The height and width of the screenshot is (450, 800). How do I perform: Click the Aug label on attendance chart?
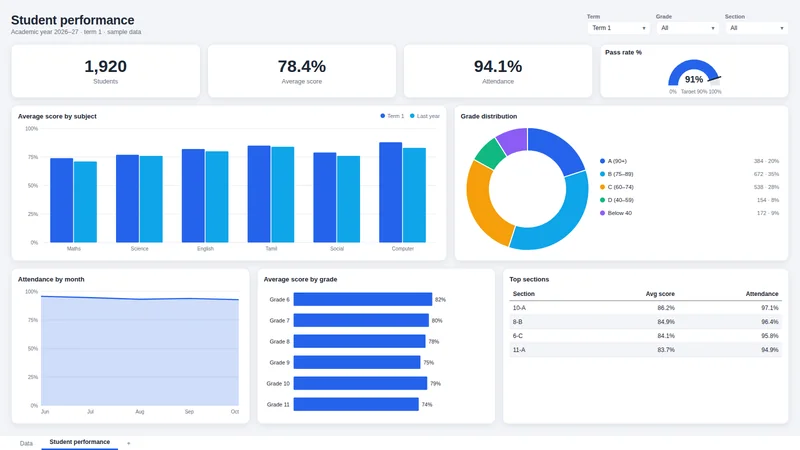point(140,412)
